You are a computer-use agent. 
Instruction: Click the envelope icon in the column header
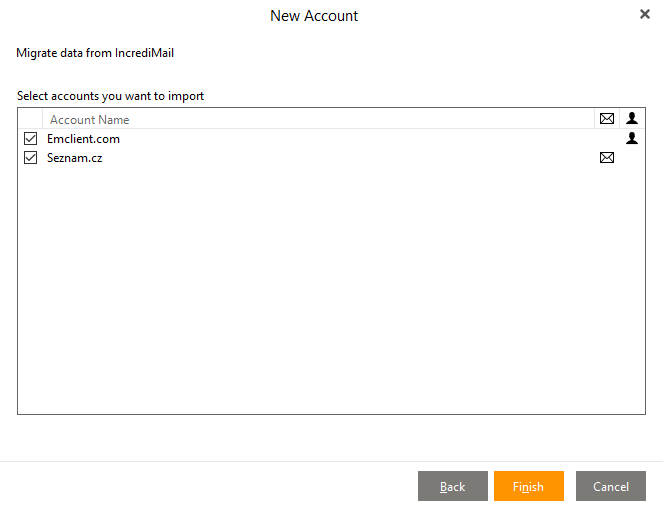click(606, 119)
